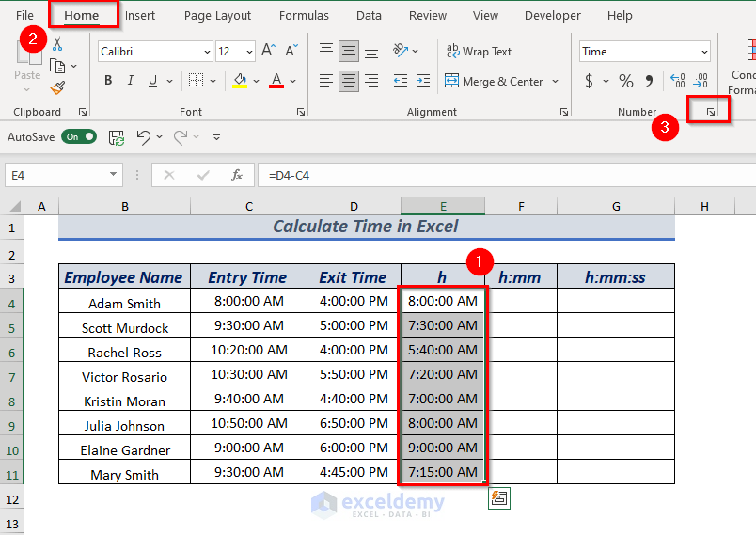
Task: Toggle Italic formatting
Action: point(133,81)
